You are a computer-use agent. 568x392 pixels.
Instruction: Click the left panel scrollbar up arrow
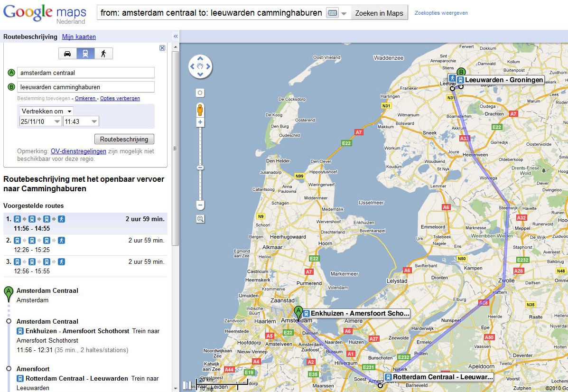176,47
